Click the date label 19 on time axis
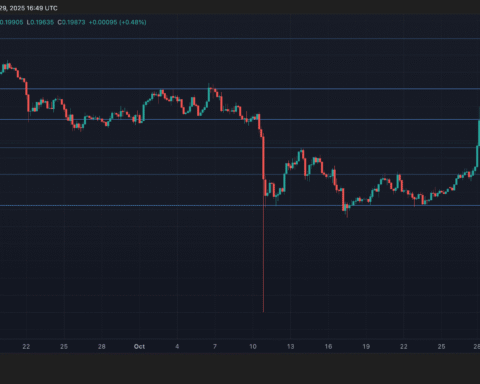This screenshot has height=384, width=480. click(366, 347)
